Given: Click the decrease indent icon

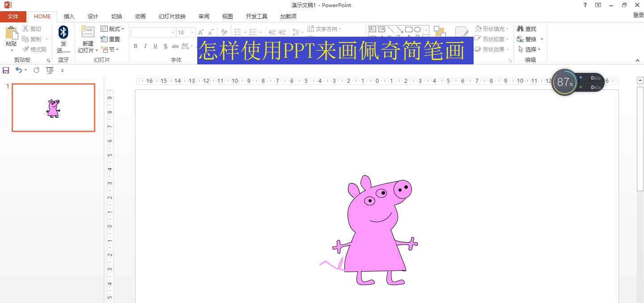Looking at the screenshot, I should click(272, 32).
